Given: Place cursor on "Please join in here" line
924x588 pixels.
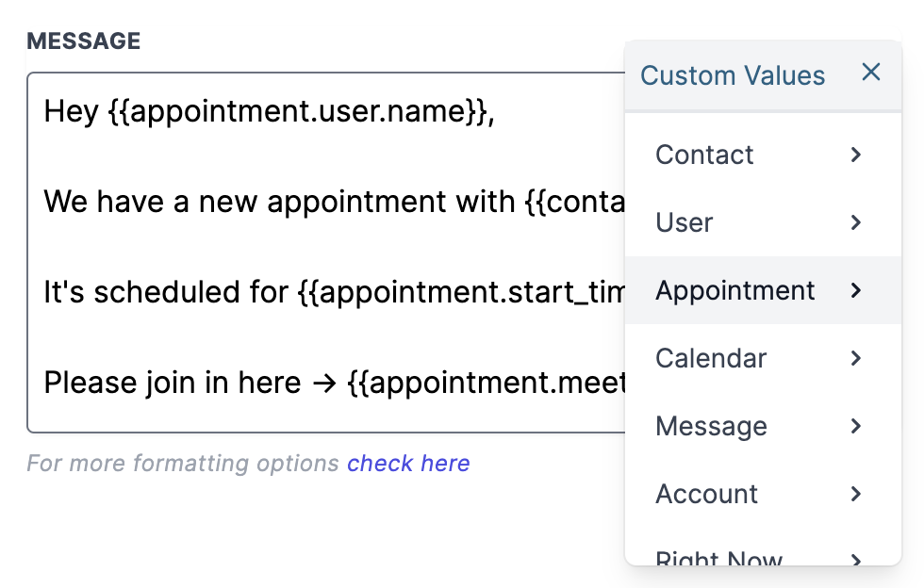Looking at the screenshot, I should pyautogui.click(x=173, y=383).
